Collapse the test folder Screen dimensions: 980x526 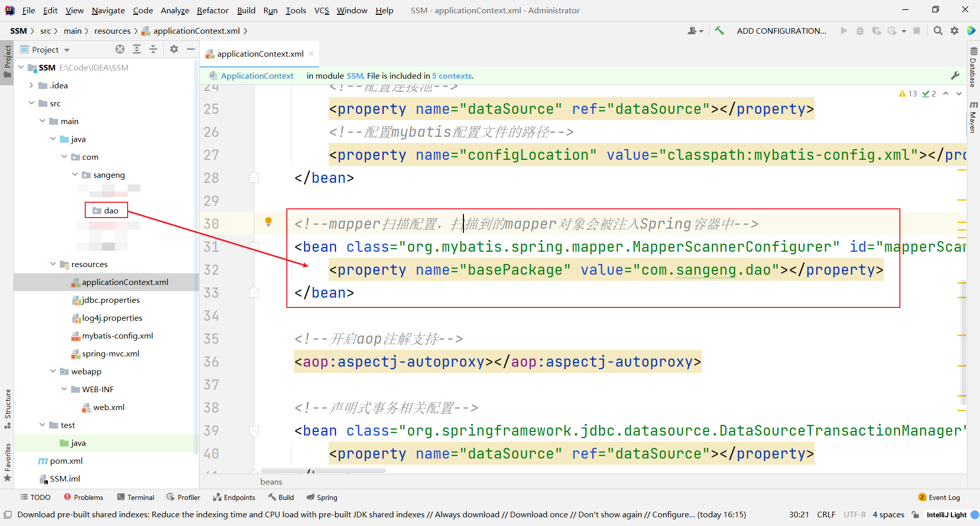pos(42,425)
